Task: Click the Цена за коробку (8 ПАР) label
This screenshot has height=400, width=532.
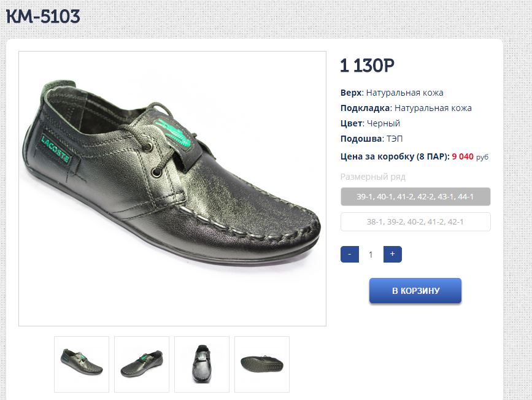Action: [x=395, y=156]
